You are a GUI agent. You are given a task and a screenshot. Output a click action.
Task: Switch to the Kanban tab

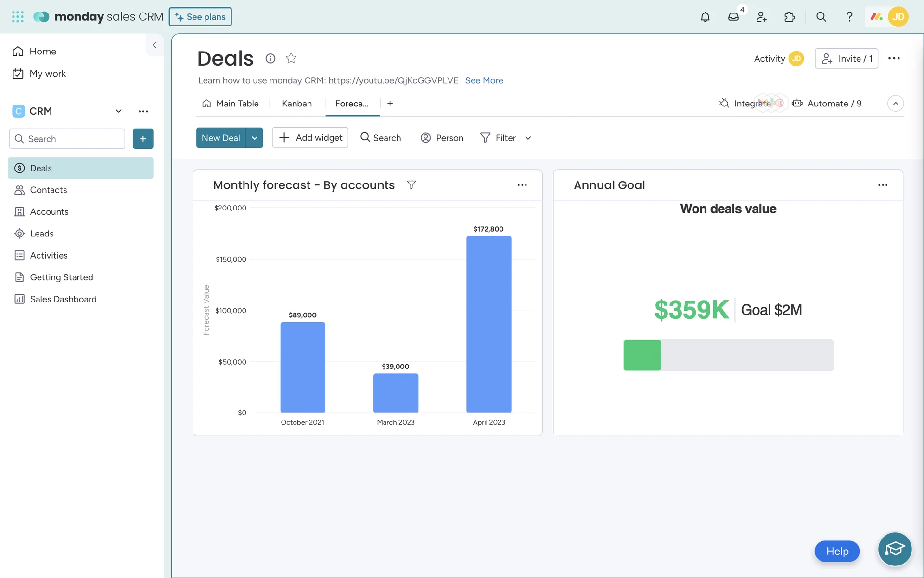(296, 104)
